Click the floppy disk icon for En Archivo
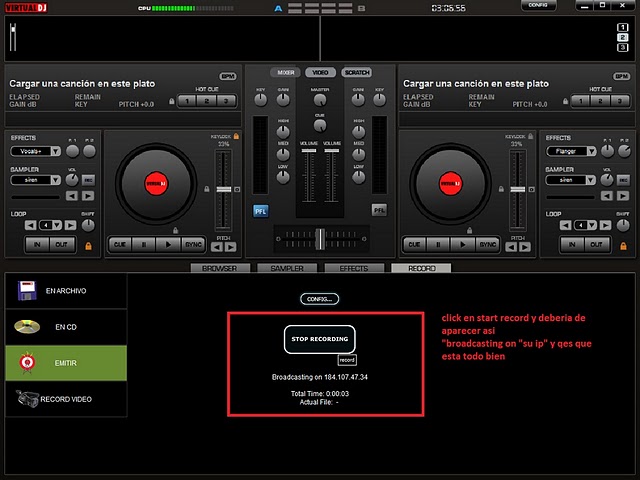The image size is (640, 480). 27,291
